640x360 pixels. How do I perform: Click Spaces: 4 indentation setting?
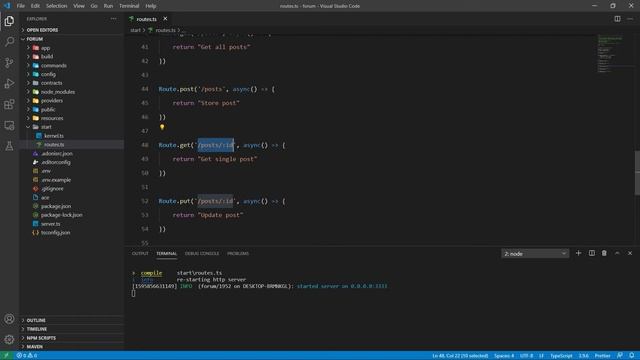click(x=504, y=356)
